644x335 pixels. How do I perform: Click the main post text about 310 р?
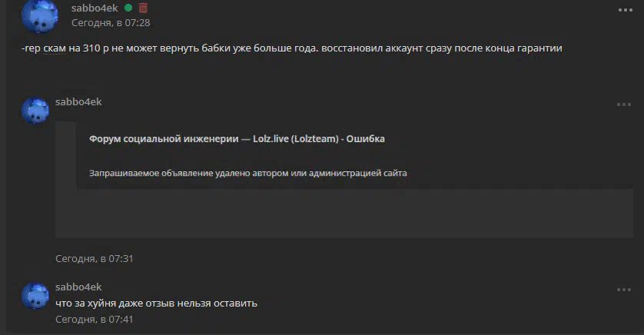(291, 48)
